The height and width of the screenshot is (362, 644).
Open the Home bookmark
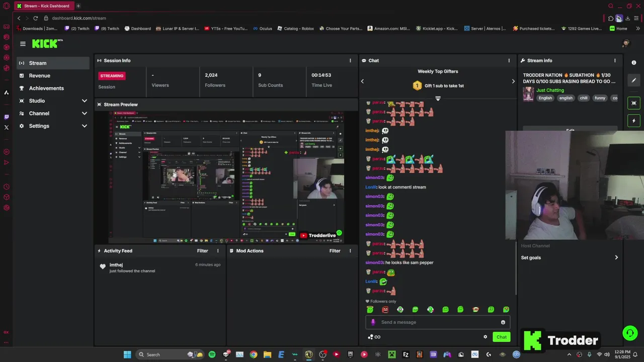618,29
